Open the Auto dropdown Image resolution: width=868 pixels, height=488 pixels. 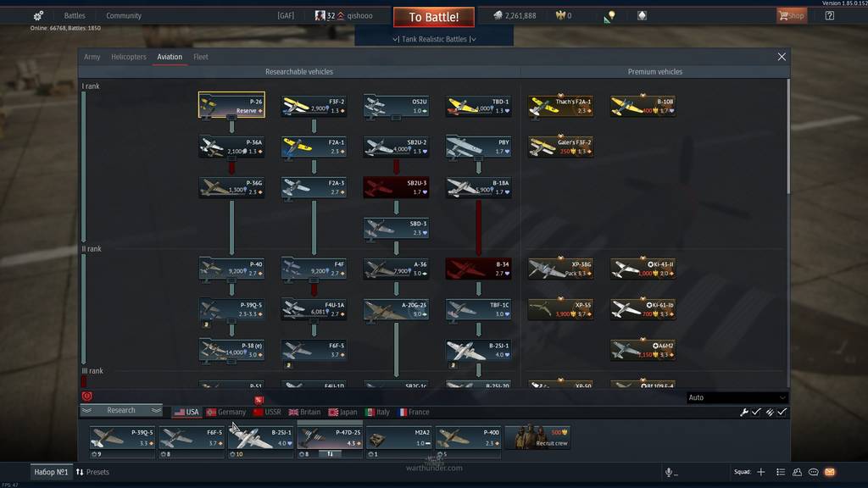[736, 396]
